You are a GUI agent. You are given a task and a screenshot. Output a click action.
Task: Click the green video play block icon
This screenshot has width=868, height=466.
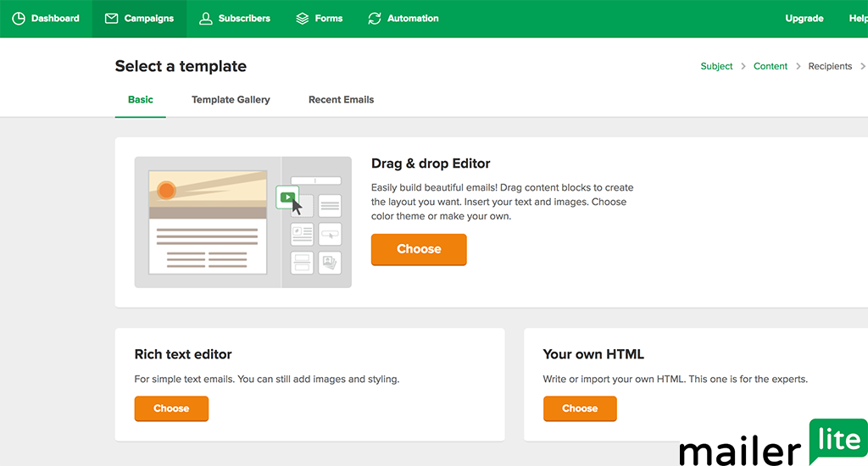point(288,197)
